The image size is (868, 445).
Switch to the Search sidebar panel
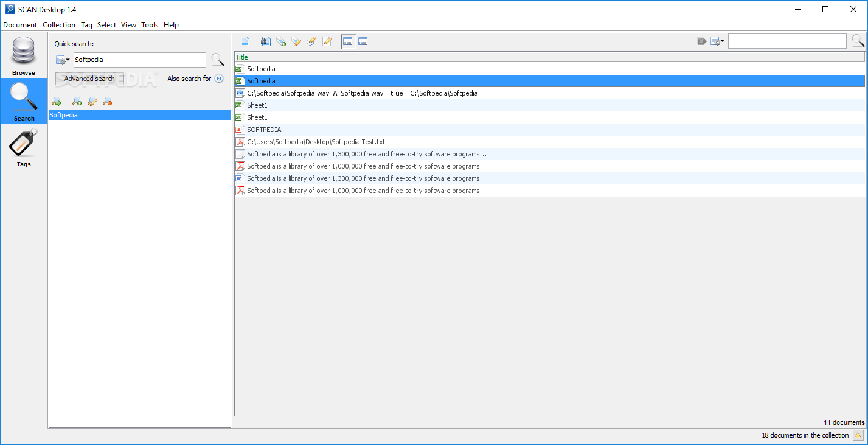tap(24, 101)
